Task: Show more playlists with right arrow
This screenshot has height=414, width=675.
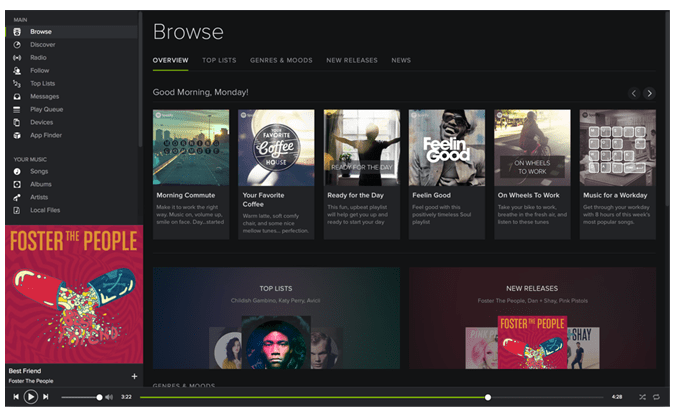Action: pyautogui.click(x=649, y=93)
